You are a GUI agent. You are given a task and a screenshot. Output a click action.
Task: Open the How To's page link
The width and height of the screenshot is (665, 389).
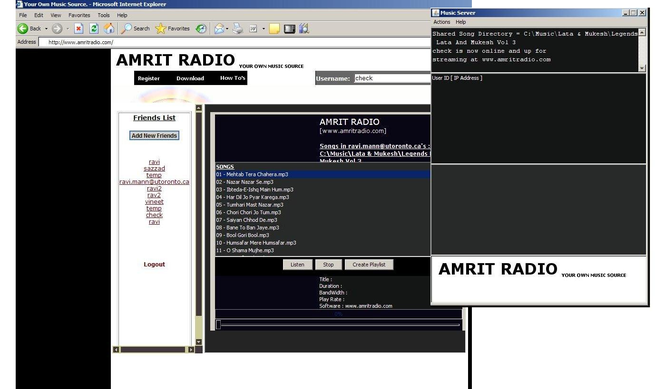(232, 78)
